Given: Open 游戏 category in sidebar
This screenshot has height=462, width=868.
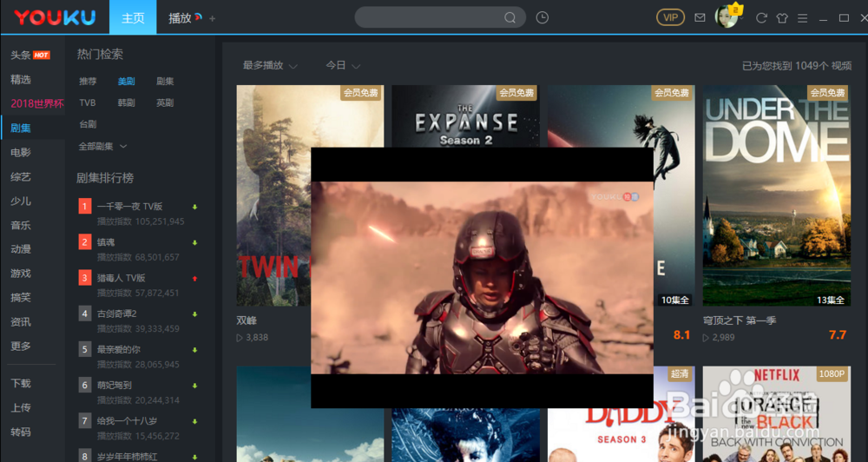Looking at the screenshot, I should 21,273.
